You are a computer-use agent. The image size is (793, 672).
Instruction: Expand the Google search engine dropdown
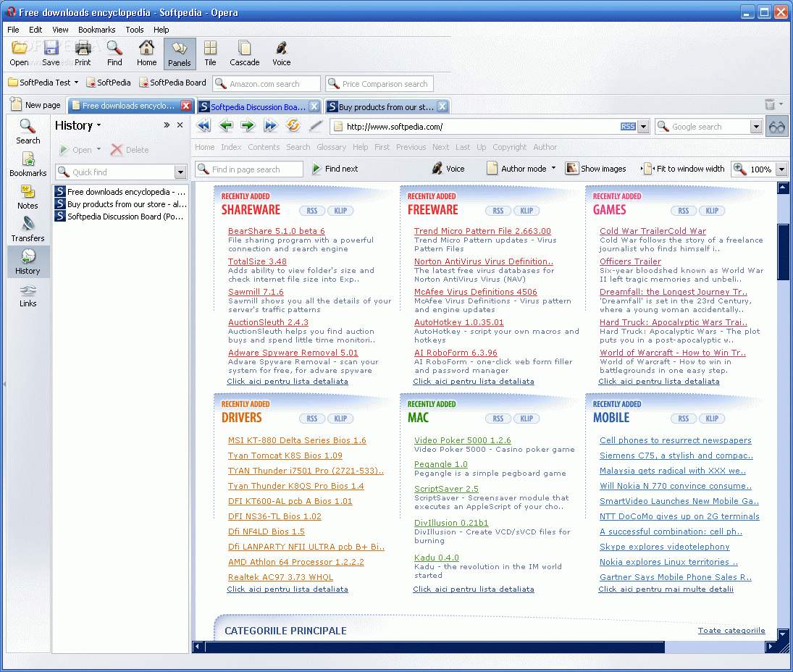coord(756,127)
